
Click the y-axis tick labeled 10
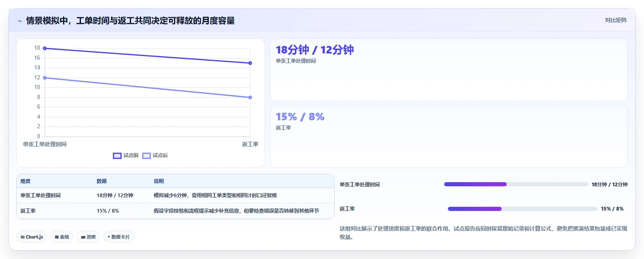point(37,87)
